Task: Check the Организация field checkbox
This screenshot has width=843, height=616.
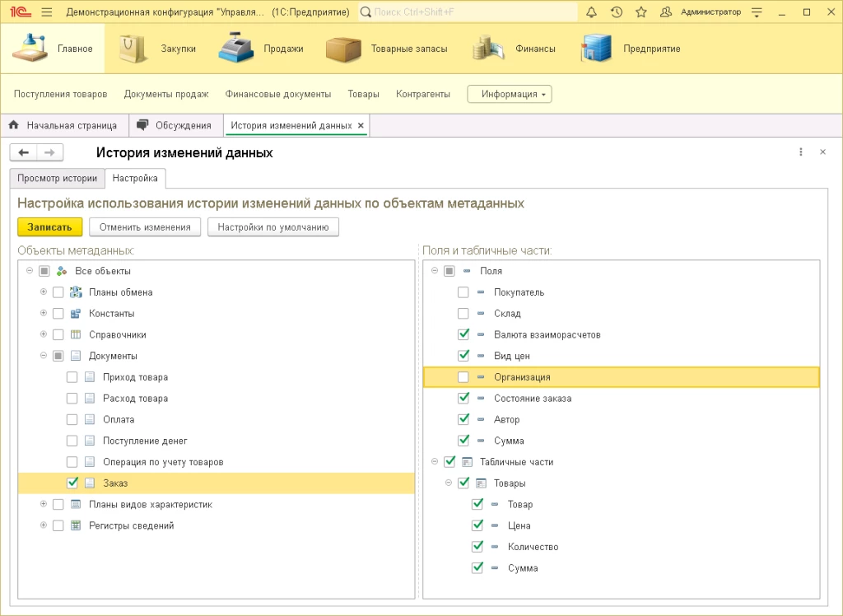Action: [463, 377]
